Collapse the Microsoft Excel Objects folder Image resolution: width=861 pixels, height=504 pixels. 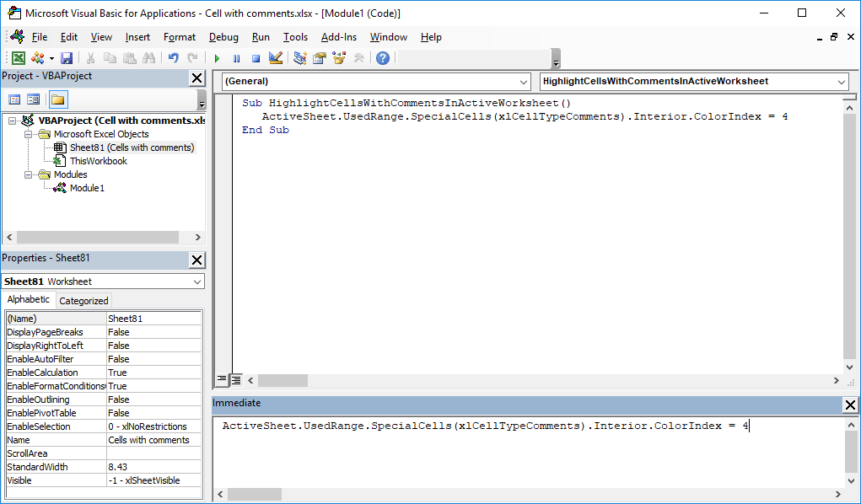coord(28,133)
